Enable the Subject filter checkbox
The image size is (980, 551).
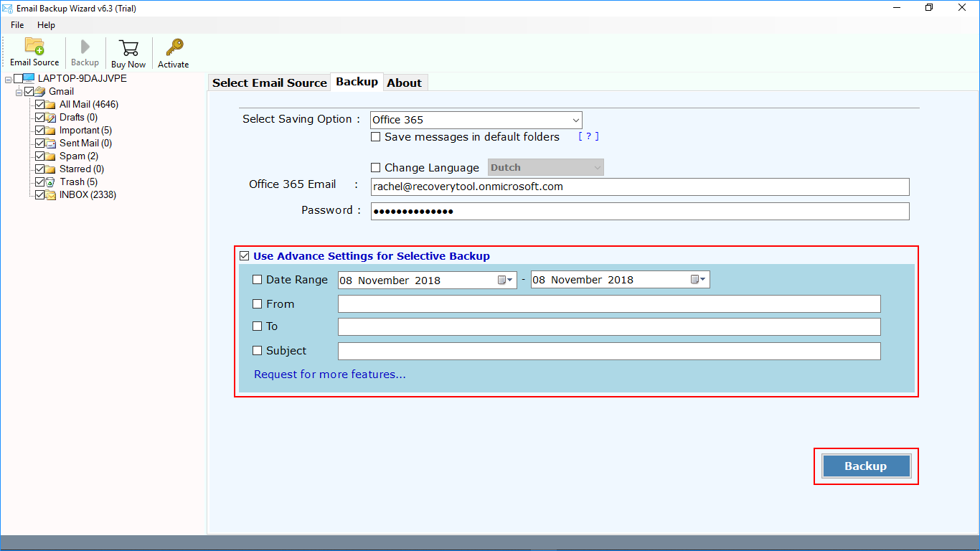click(x=258, y=351)
